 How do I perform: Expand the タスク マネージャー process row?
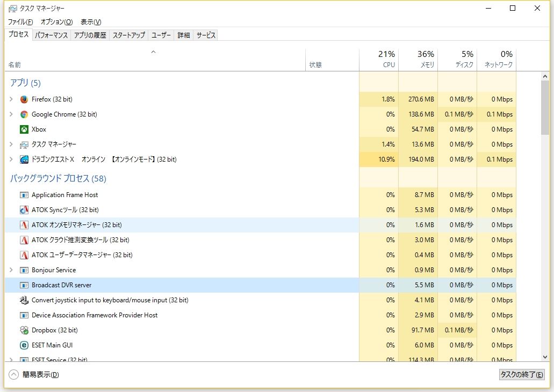[11, 144]
